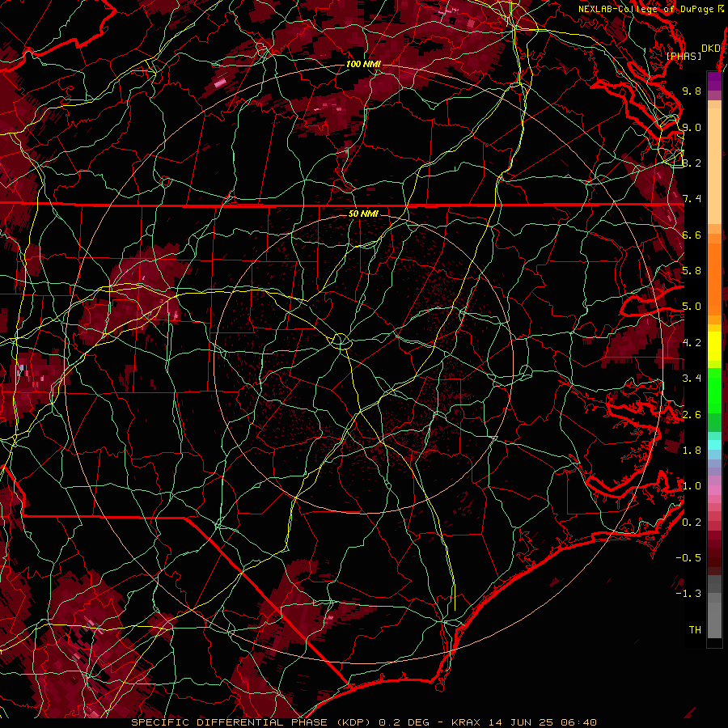This screenshot has height=728, width=728.
Task: Click the 4.2 legend value
Action: (692, 343)
